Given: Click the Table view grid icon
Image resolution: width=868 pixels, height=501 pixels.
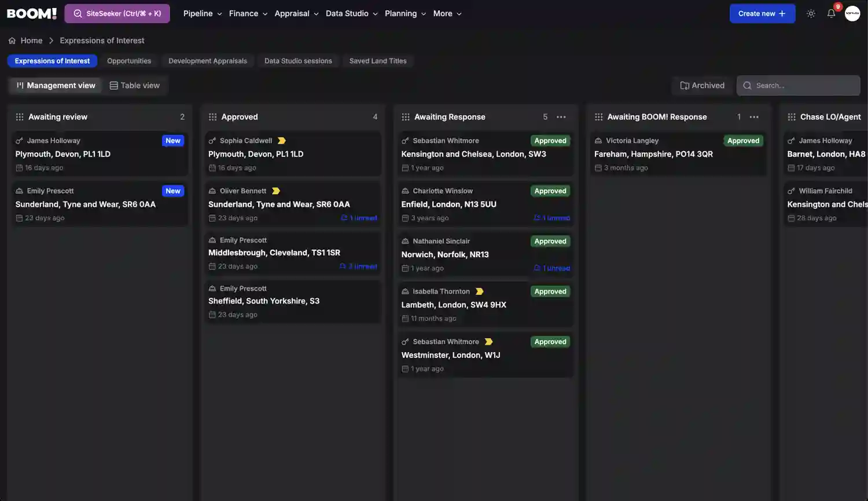Looking at the screenshot, I should [114, 85].
